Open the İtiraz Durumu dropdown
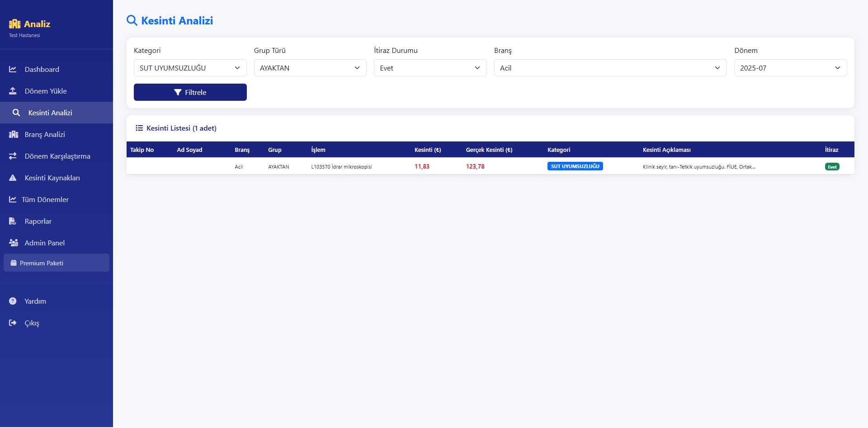Viewport: 868px width, 428px height. 430,68
